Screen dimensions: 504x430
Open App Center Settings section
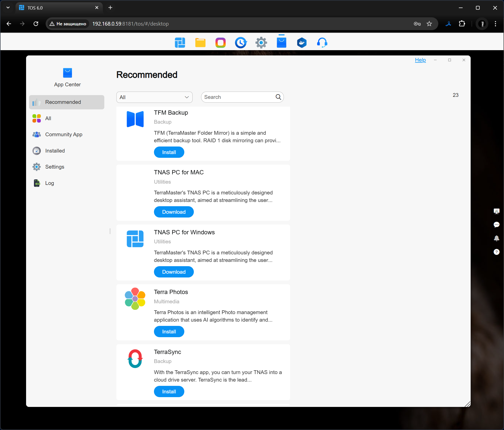(x=55, y=167)
